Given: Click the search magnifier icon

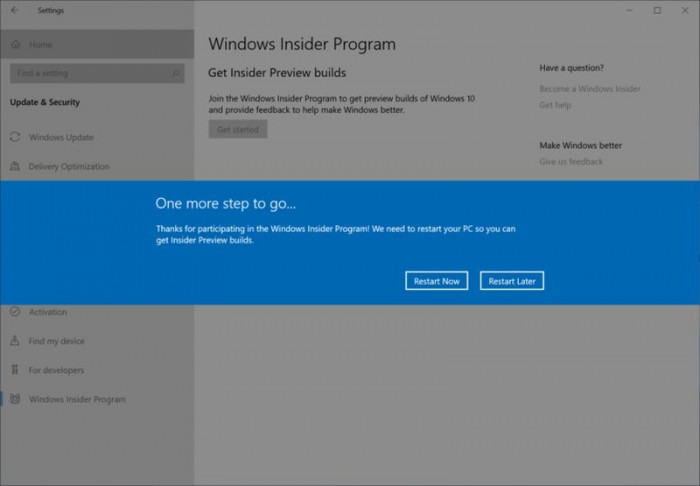Looking at the screenshot, I should pos(175,73).
